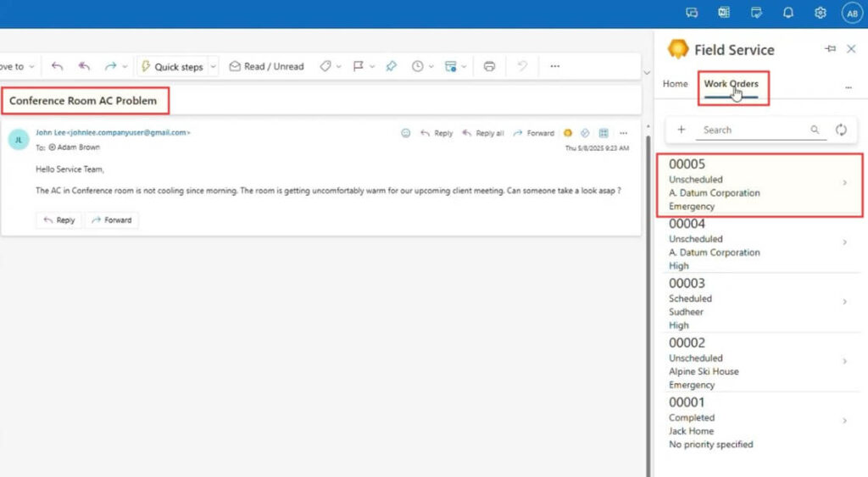Click the toolbar Reply all icon
868x477 pixels.
pos(84,66)
